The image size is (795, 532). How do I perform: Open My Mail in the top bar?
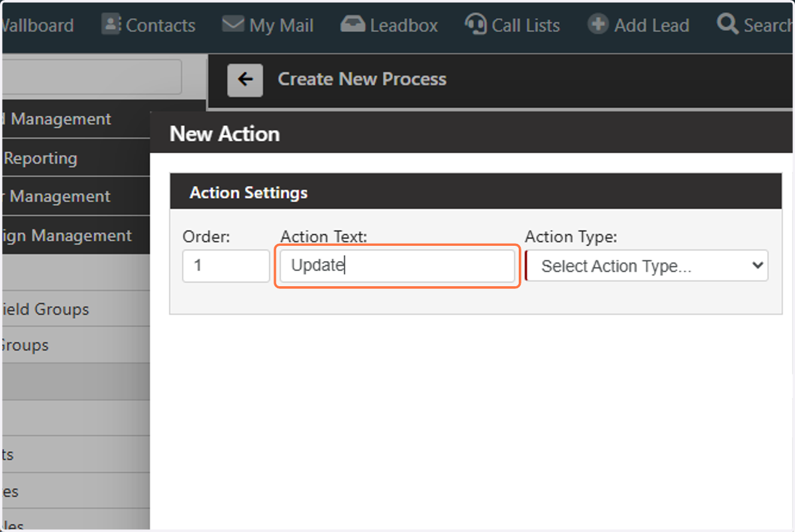[268, 26]
